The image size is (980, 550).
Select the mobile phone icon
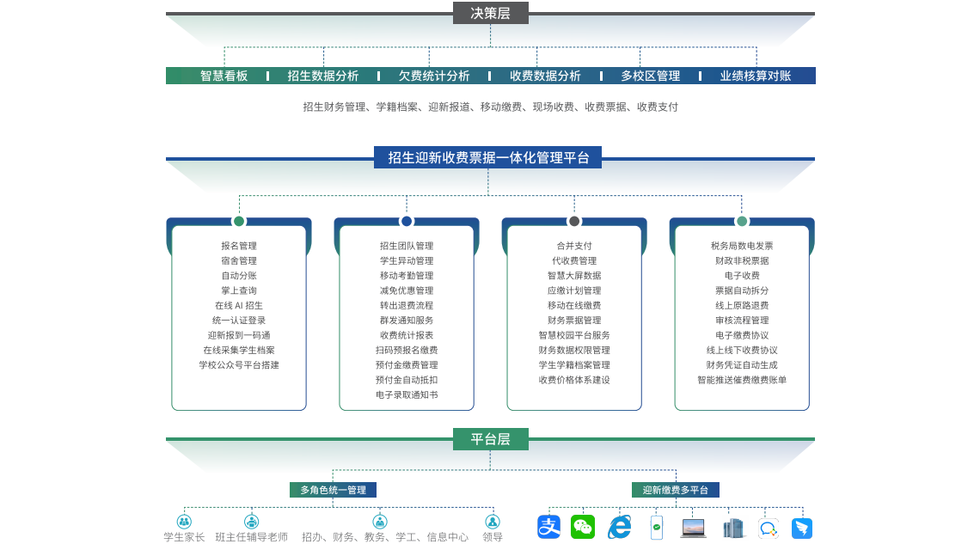657,527
